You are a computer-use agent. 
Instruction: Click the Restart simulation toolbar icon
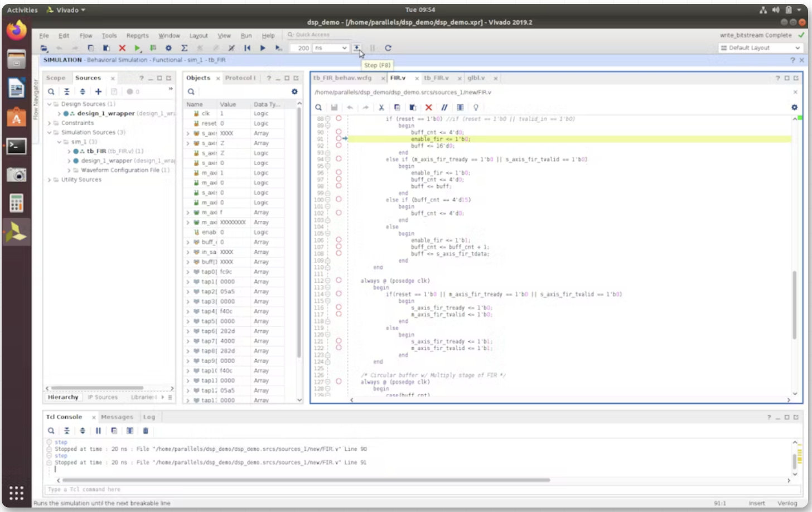click(x=247, y=48)
